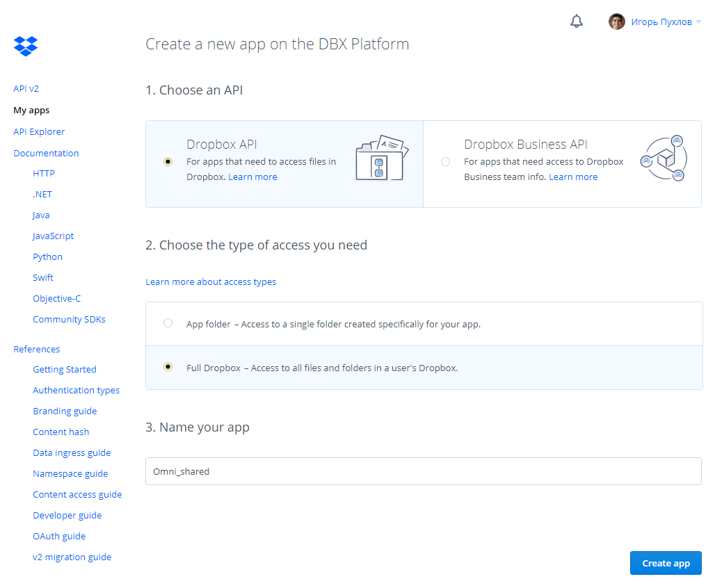The height and width of the screenshot is (588, 715).
Task: Open My apps in sidebar
Action: pos(31,111)
